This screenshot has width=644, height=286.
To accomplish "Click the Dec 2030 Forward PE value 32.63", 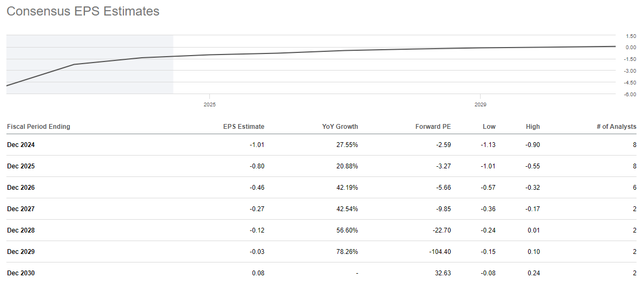I will click(x=442, y=273).
